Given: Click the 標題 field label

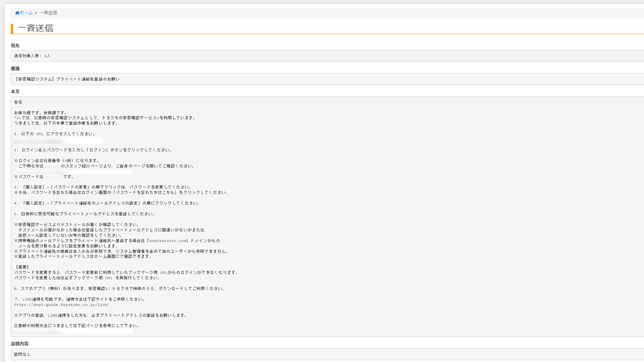Looking at the screenshot, I should (15, 69).
